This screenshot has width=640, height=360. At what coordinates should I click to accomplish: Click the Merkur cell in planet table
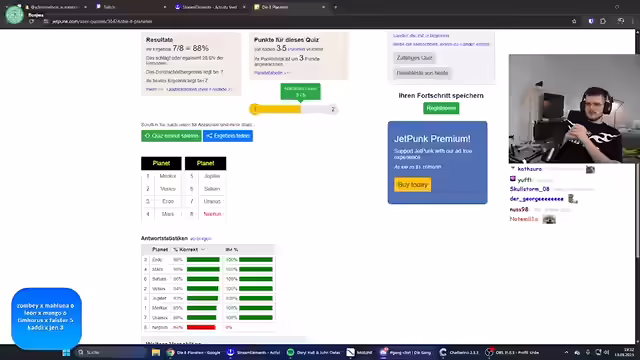tap(168, 176)
